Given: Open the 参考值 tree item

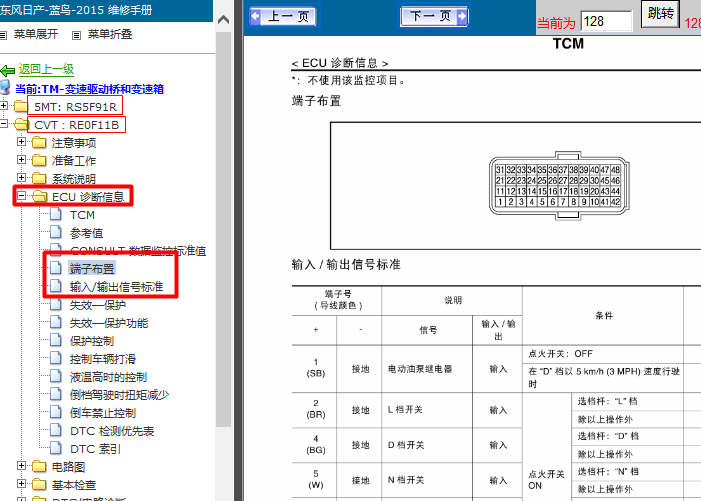Looking at the screenshot, I should 86,233.
